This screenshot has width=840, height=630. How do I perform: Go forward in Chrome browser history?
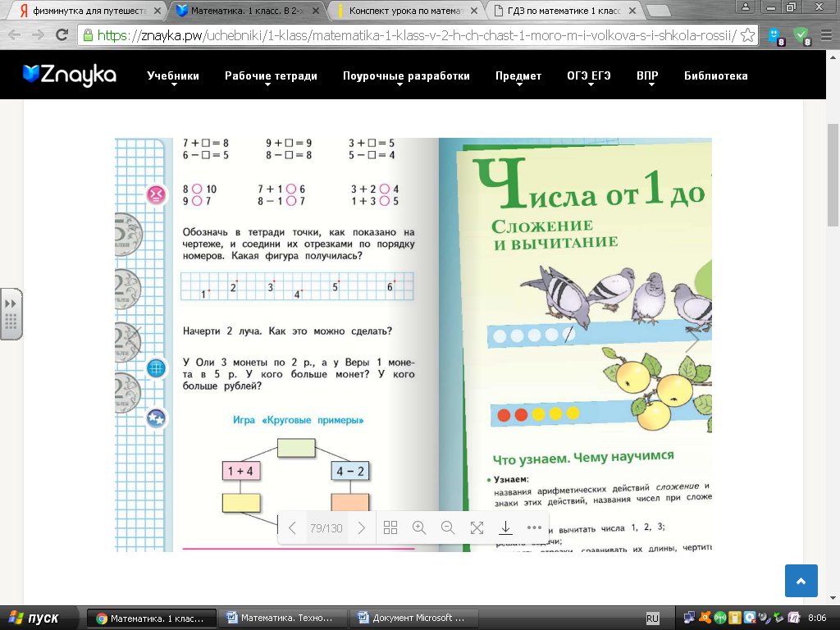tap(38, 35)
